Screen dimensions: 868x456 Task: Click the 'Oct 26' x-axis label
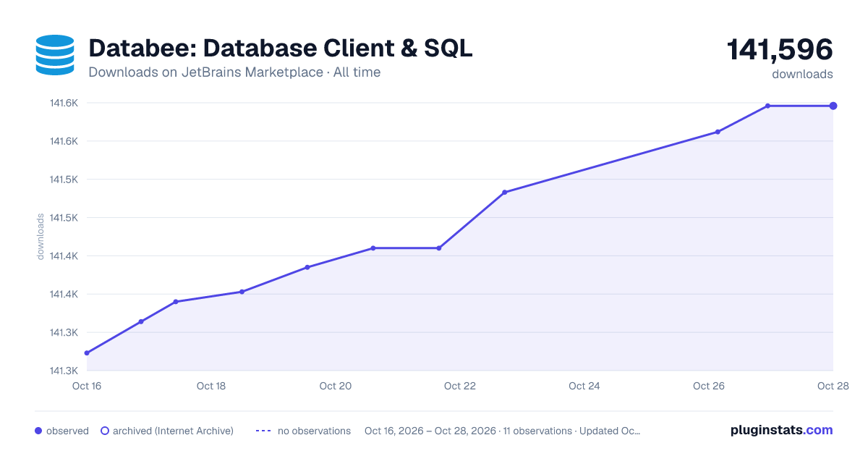709,386
